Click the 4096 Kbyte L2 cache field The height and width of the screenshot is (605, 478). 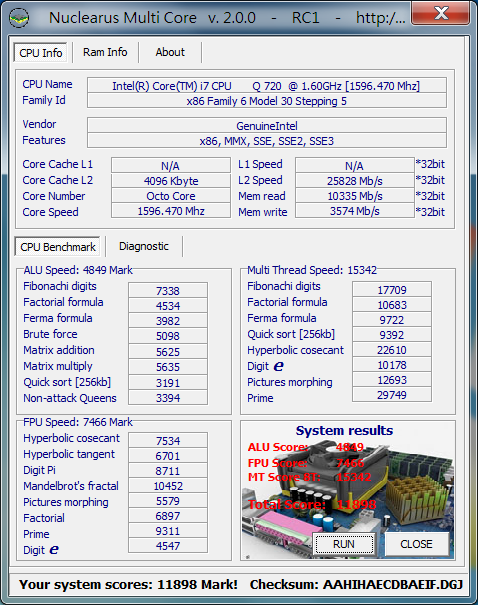(171, 181)
